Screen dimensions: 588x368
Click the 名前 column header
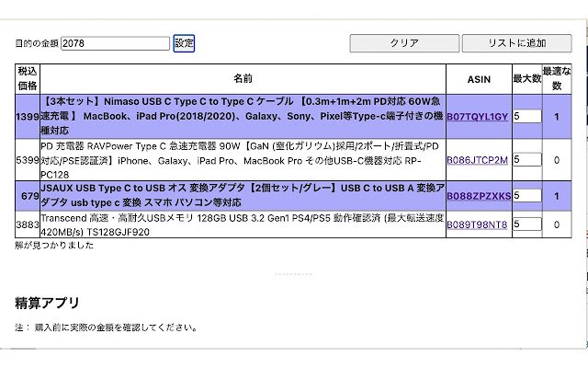point(243,79)
